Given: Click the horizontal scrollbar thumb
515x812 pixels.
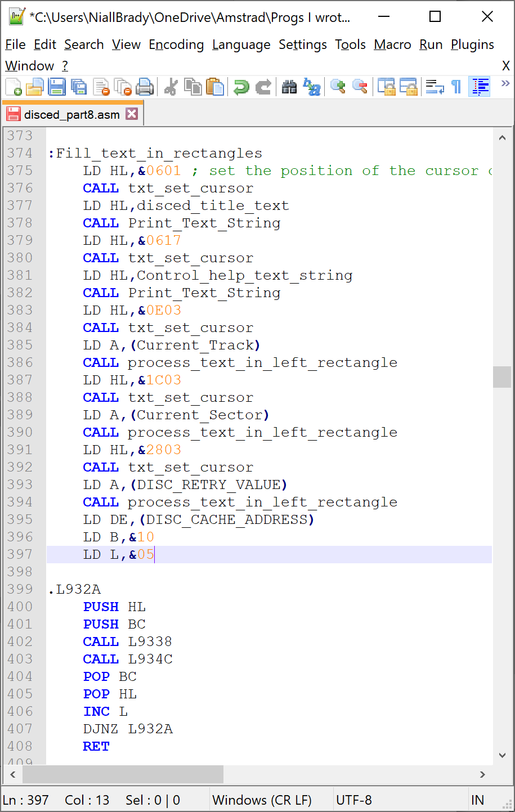Looking at the screenshot, I should [123, 774].
